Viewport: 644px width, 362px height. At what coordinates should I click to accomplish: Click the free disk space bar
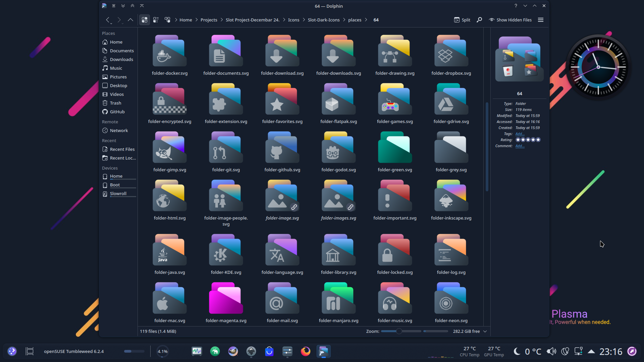435,331
